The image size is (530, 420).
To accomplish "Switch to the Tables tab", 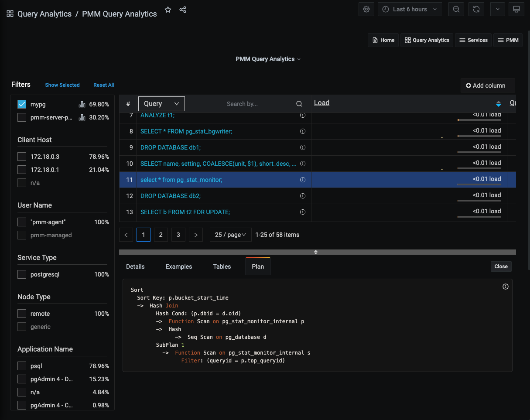I will click(x=222, y=266).
